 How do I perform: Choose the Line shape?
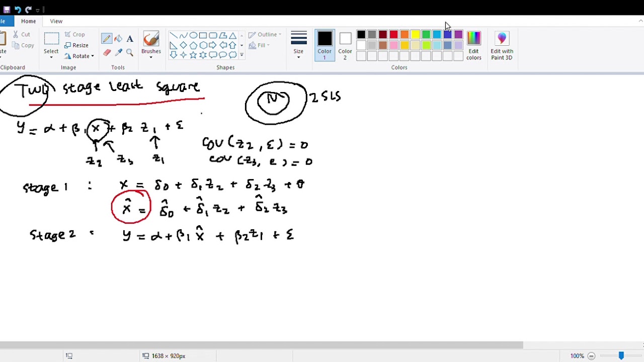pos(174,35)
